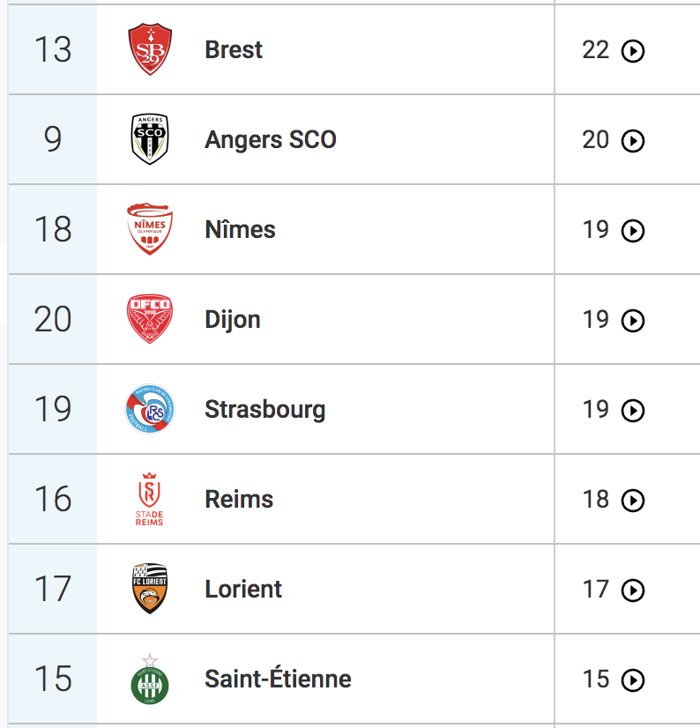Open Saint-Étienne team name link
The image size is (700, 728).
coord(278,677)
